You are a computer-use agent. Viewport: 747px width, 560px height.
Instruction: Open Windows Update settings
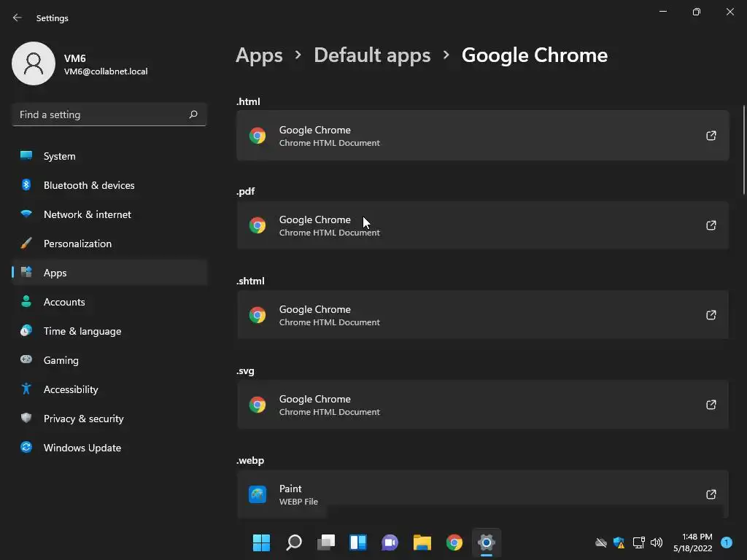click(x=109, y=448)
